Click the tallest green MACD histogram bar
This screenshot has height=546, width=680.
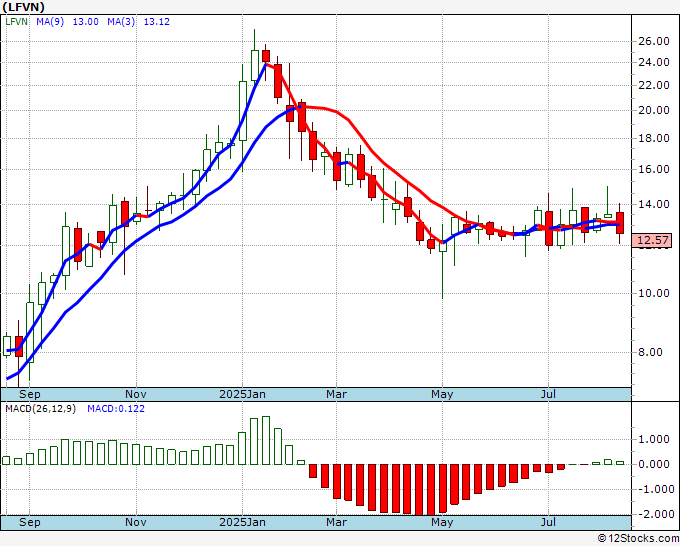(x=266, y=441)
